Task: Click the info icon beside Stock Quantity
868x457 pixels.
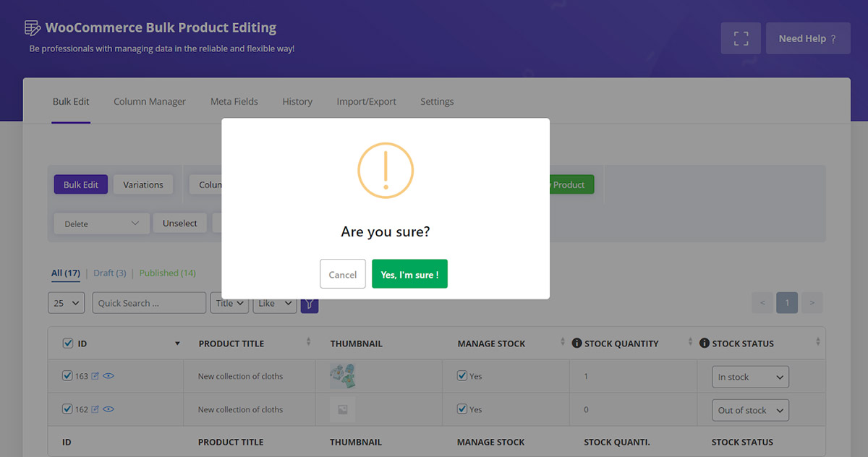Action: (576, 343)
